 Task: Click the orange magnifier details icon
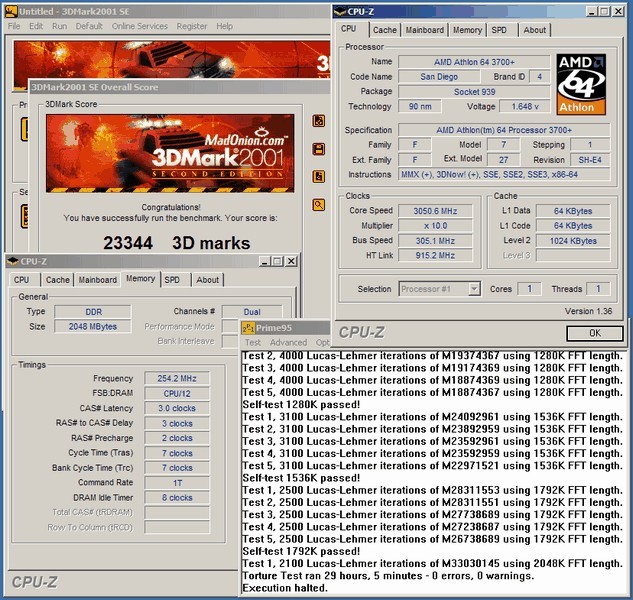tap(319, 205)
